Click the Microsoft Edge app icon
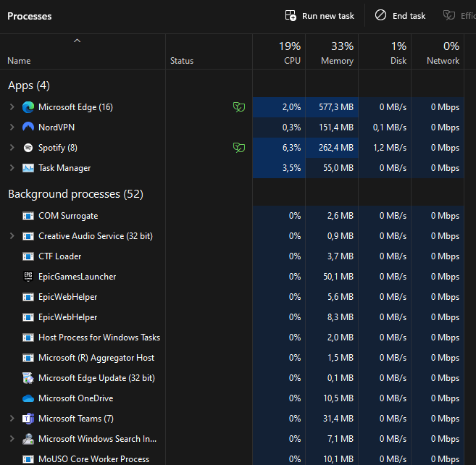Image resolution: width=476 pixels, height=465 pixels. click(x=28, y=107)
